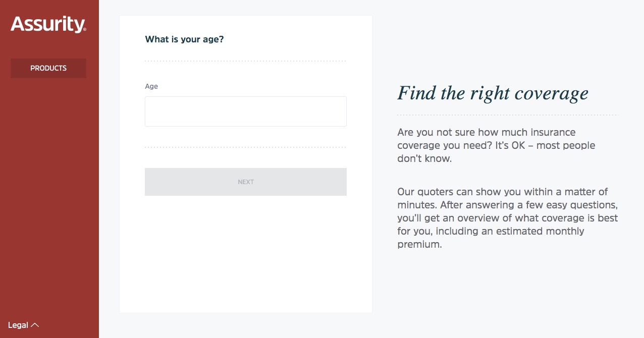Click the upward chevron beside Legal

(35, 325)
